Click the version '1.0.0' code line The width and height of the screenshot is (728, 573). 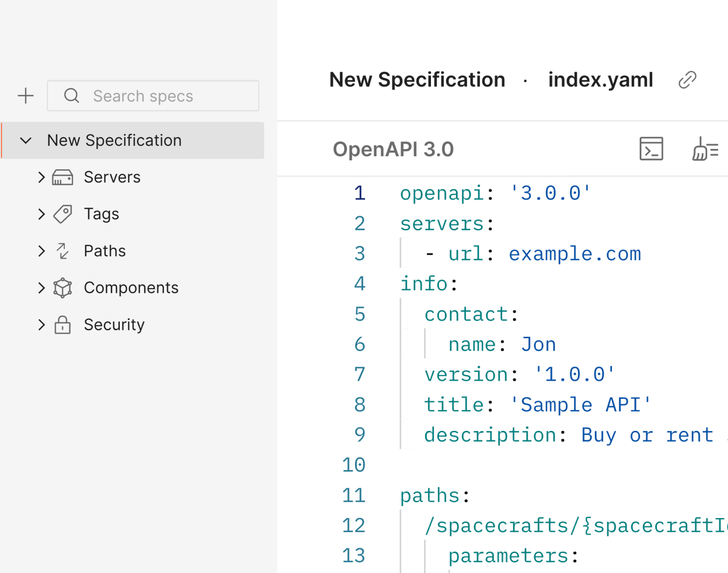click(520, 374)
